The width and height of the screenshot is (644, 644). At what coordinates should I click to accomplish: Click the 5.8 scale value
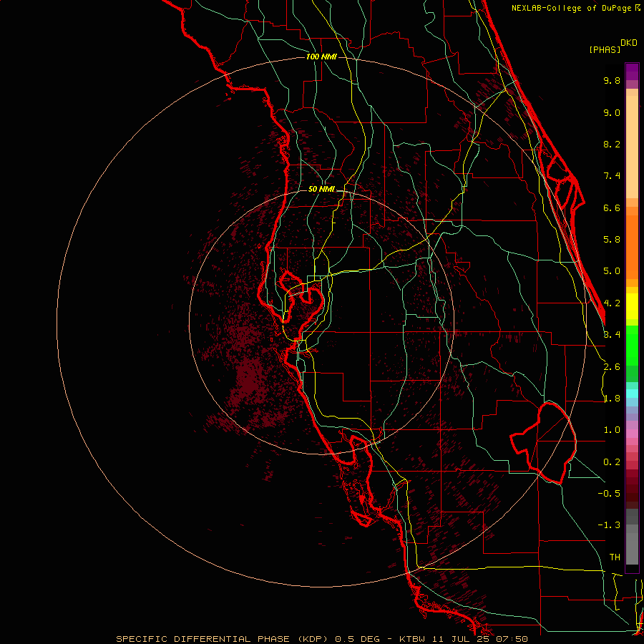click(612, 240)
